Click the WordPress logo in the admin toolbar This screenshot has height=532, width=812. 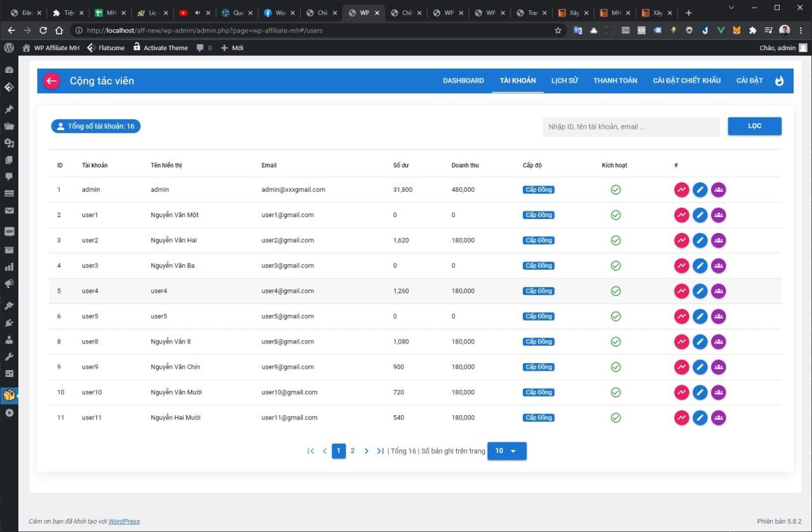[9, 47]
